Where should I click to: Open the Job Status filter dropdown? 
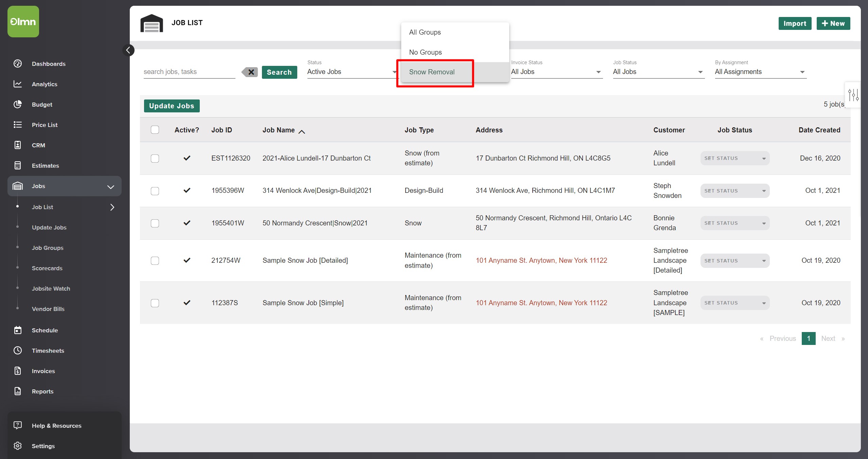coord(658,72)
